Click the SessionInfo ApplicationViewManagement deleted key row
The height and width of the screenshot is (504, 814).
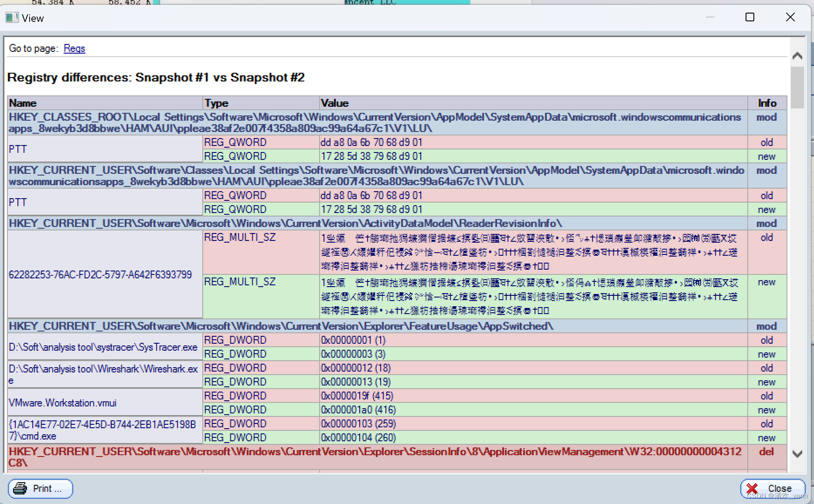(378, 457)
